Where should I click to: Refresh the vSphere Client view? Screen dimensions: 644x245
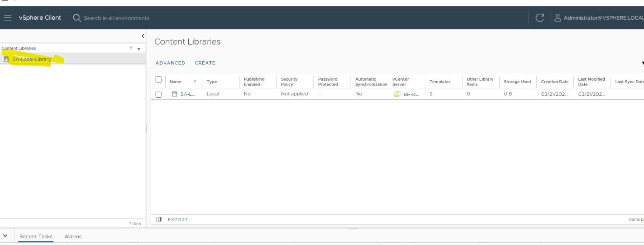pyautogui.click(x=540, y=17)
